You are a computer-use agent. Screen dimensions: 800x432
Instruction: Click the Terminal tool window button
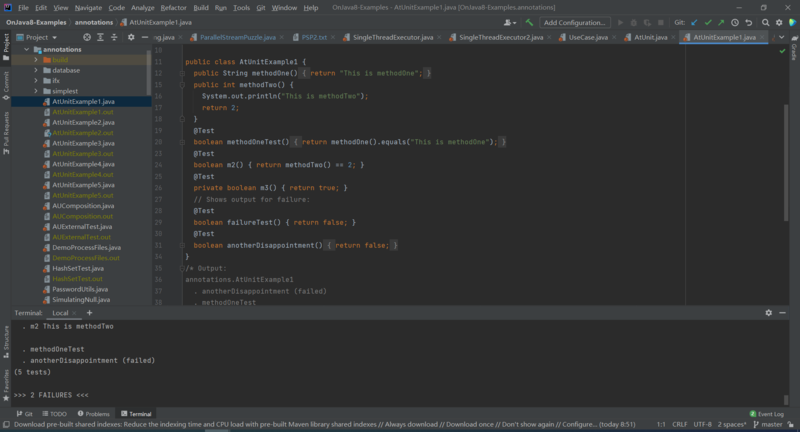tap(136, 414)
